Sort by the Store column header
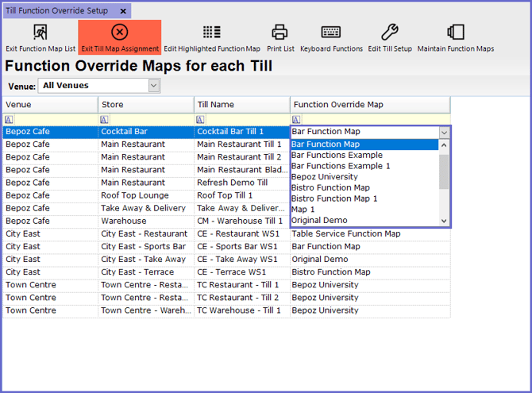532x393 pixels. pyautogui.click(x=145, y=105)
